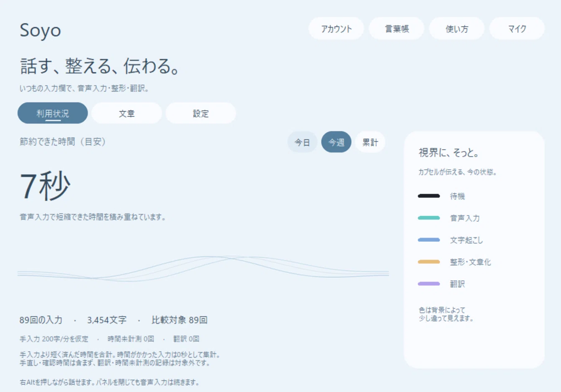Click the いつもの入力欄で tagline
The height and width of the screenshot is (392, 561).
coord(84,88)
